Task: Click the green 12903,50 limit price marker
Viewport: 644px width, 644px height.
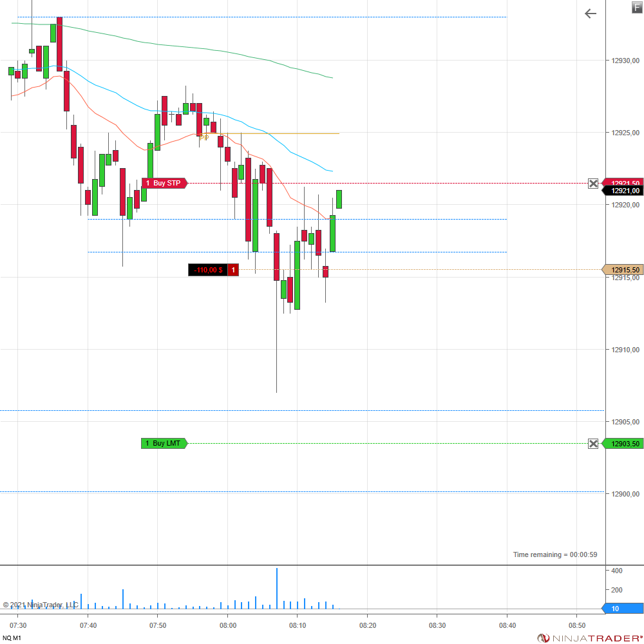Action: point(623,444)
